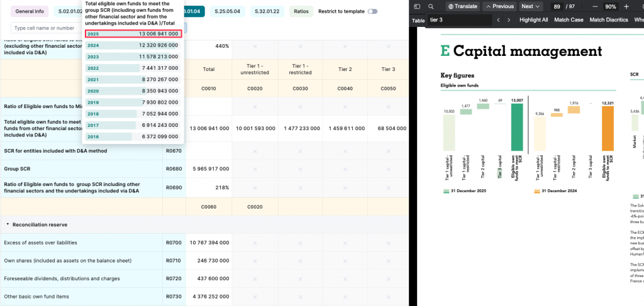Screen dimensions: 644x306
Task: Go to previous search match arrow
Action: (x=498, y=20)
